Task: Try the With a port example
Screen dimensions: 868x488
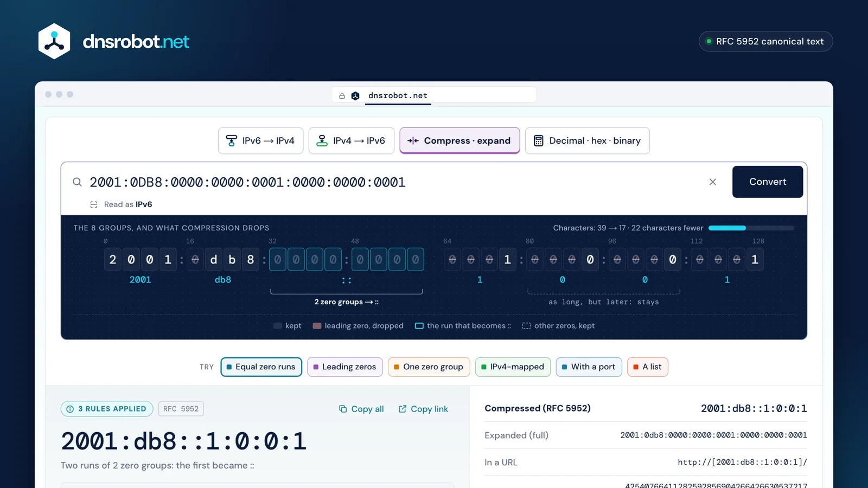Action: point(589,367)
